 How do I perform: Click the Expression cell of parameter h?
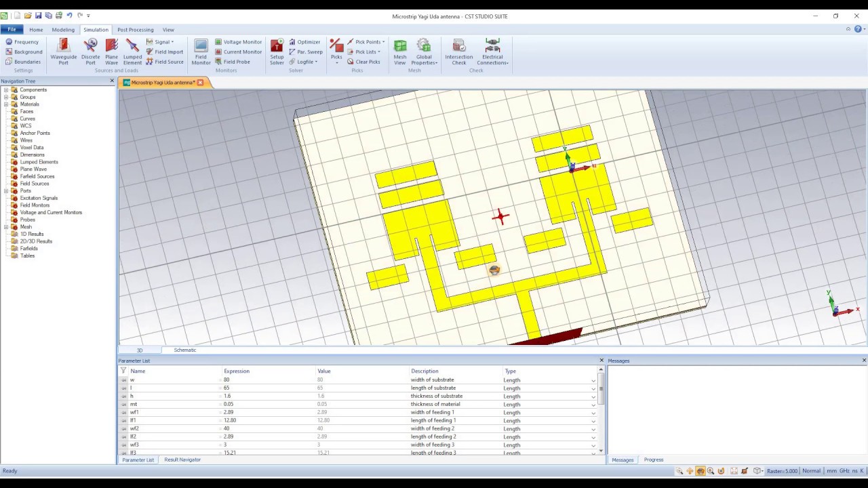pos(268,396)
